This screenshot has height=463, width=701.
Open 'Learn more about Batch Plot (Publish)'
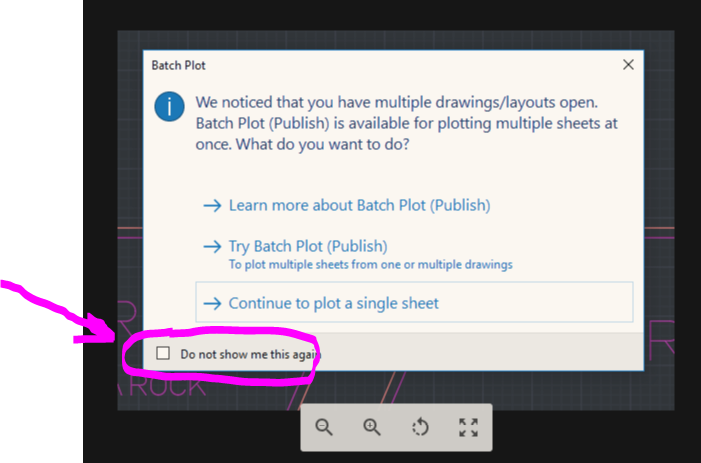point(359,205)
